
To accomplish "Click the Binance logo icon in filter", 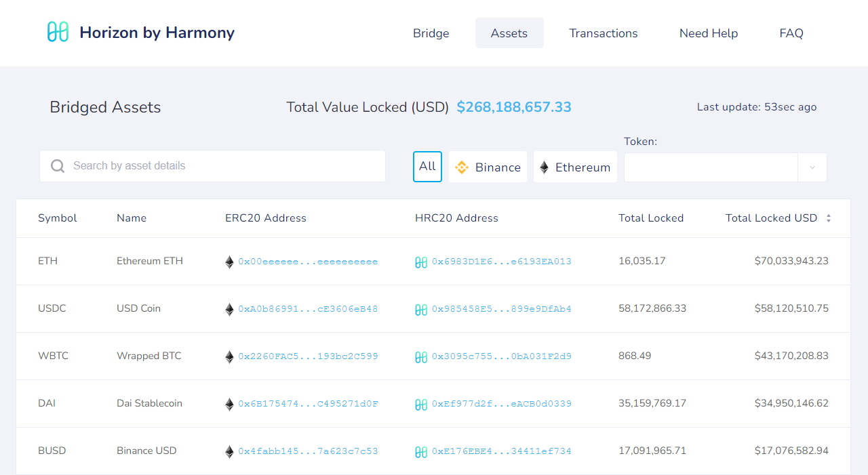I will (462, 167).
